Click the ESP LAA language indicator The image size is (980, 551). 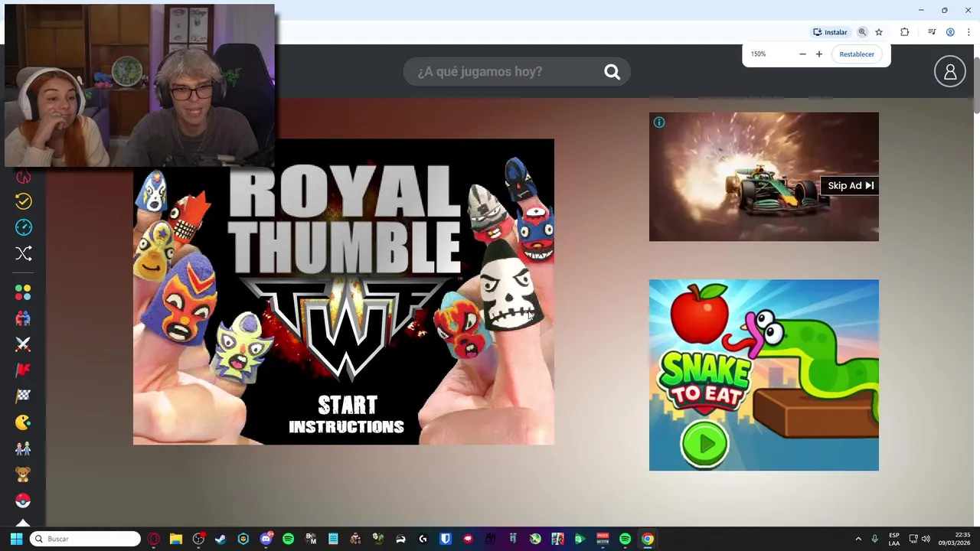(x=894, y=539)
